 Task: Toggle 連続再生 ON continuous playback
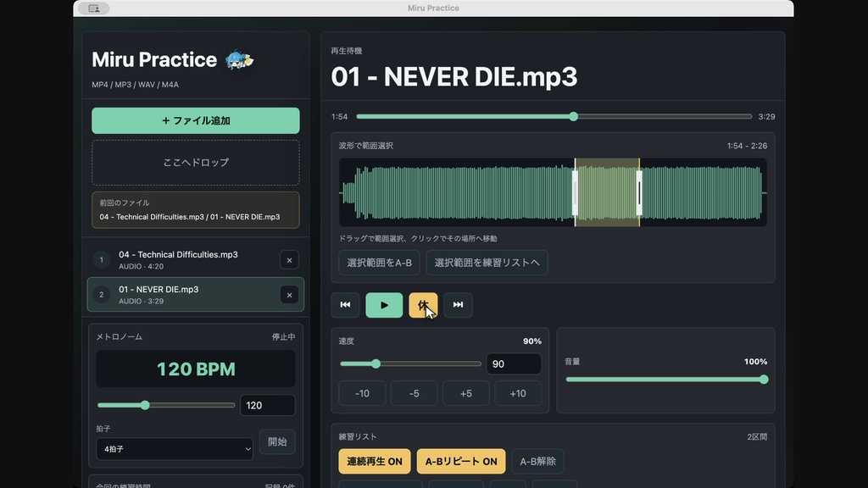(x=375, y=462)
